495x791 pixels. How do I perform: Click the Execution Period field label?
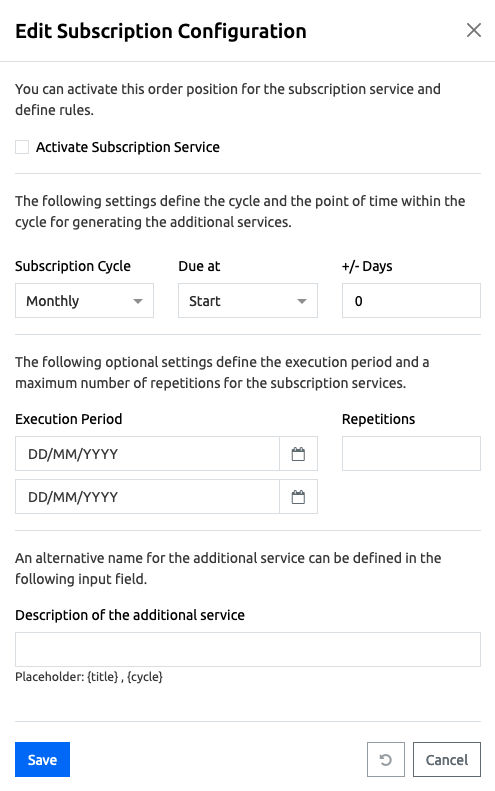(x=69, y=419)
